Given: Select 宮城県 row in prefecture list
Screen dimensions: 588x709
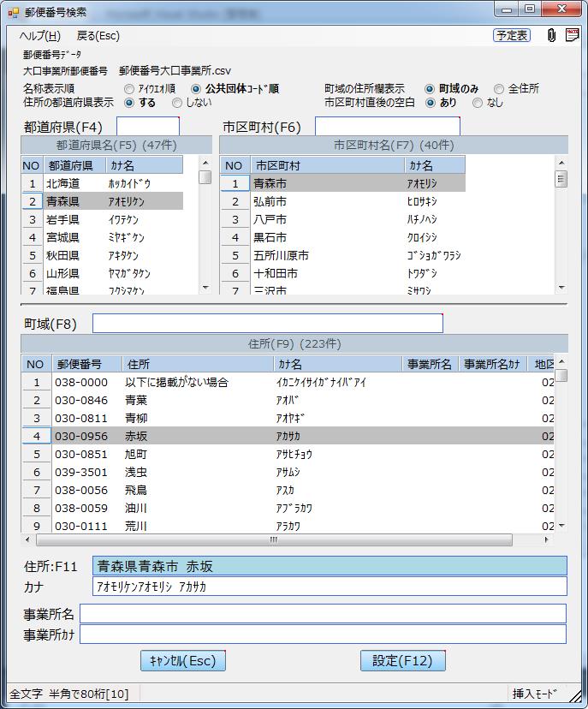Looking at the screenshot, I should pos(63,237).
